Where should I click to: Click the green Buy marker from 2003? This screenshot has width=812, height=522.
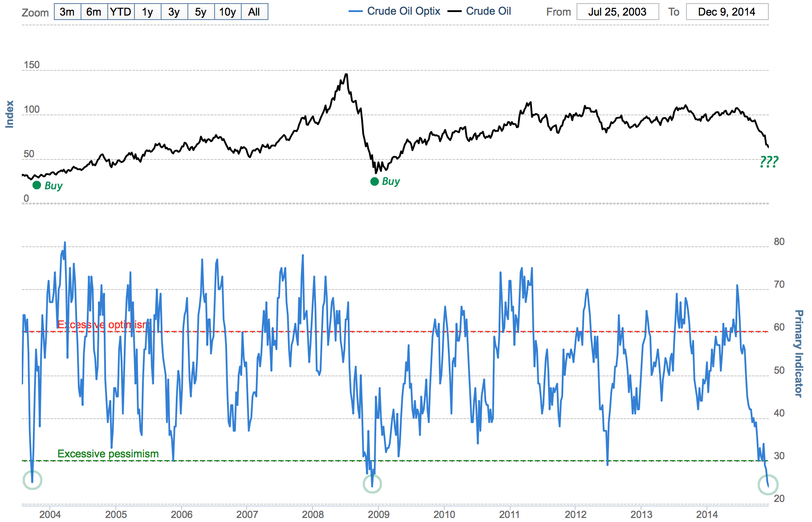(x=37, y=184)
